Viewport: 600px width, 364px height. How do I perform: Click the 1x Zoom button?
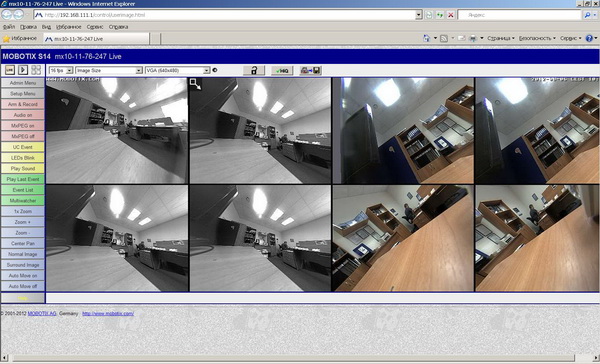pyautogui.click(x=23, y=211)
